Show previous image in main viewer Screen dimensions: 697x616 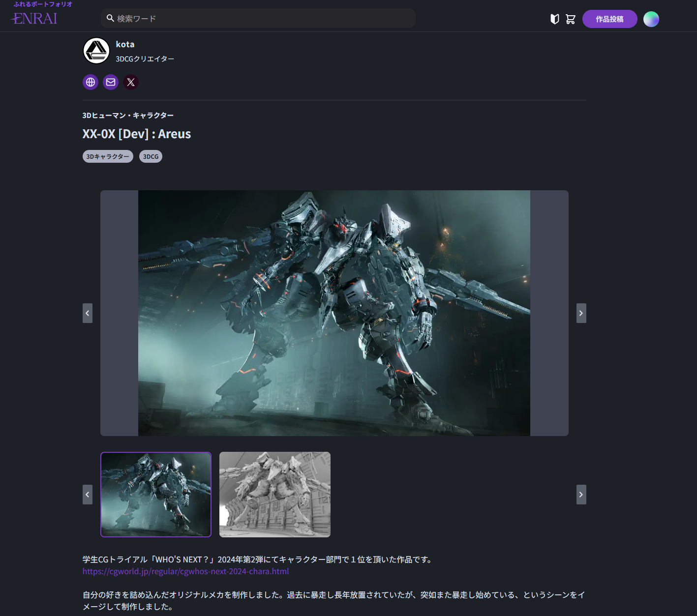pyautogui.click(x=88, y=313)
